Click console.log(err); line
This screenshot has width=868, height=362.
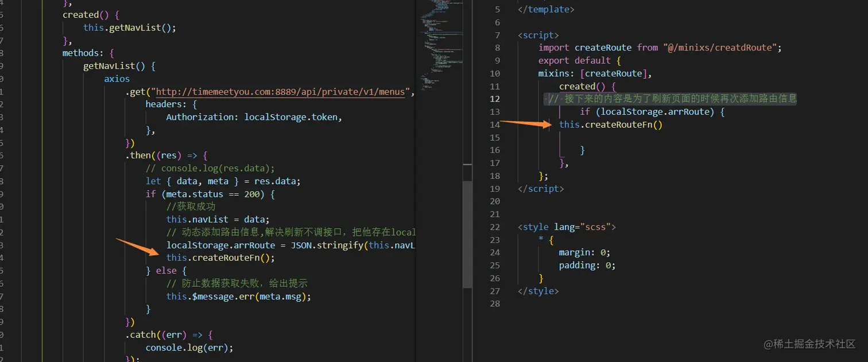(x=189, y=348)
